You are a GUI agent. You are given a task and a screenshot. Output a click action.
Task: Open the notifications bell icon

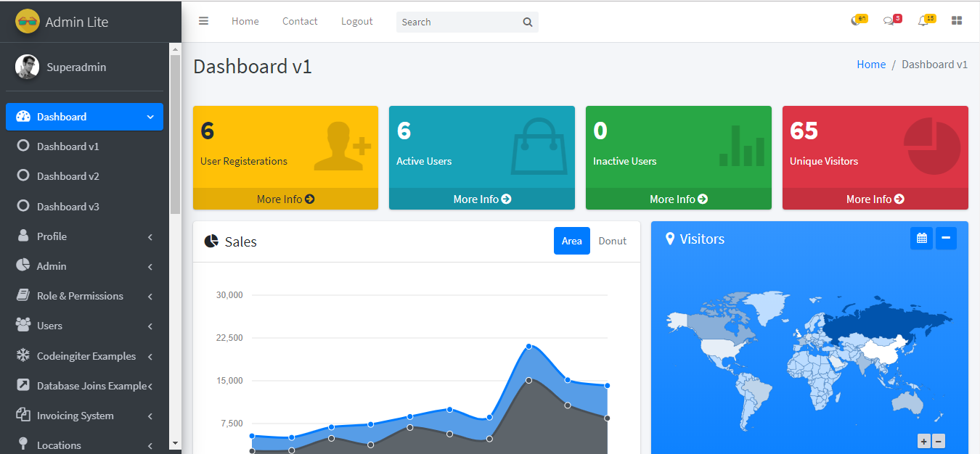pyautogui.click(x=923, y=21)
